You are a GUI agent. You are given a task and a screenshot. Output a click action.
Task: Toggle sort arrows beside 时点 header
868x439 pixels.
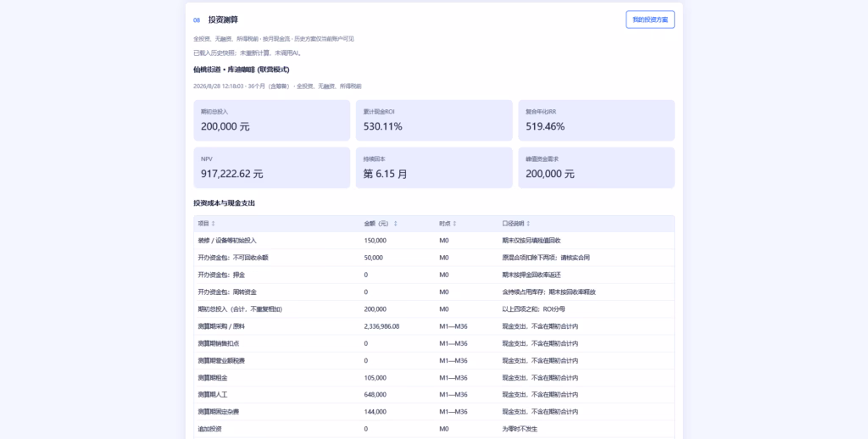click(x=454, y=224)
